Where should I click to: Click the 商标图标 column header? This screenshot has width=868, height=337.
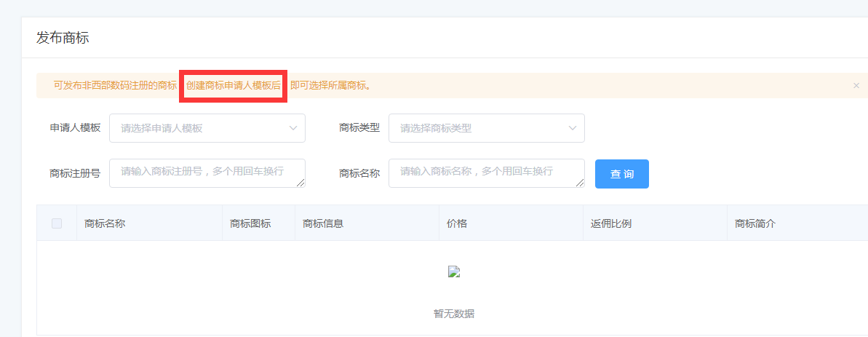(250, 223)
